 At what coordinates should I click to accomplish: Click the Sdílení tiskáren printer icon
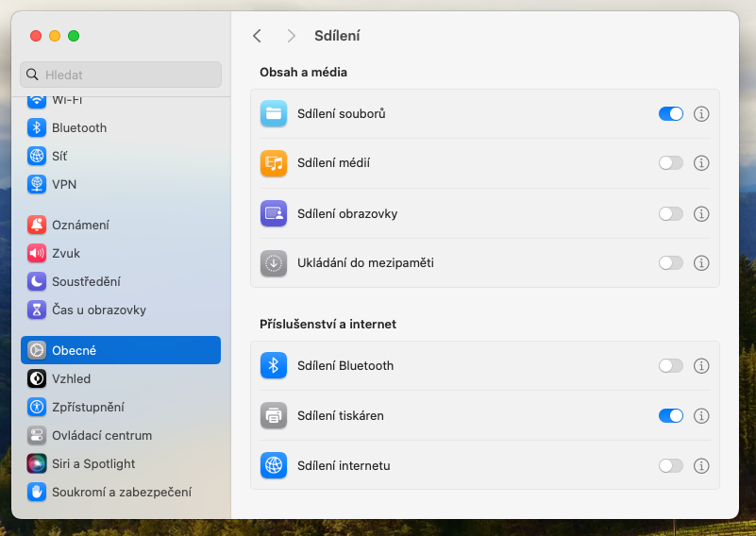(x=274, y=415)
